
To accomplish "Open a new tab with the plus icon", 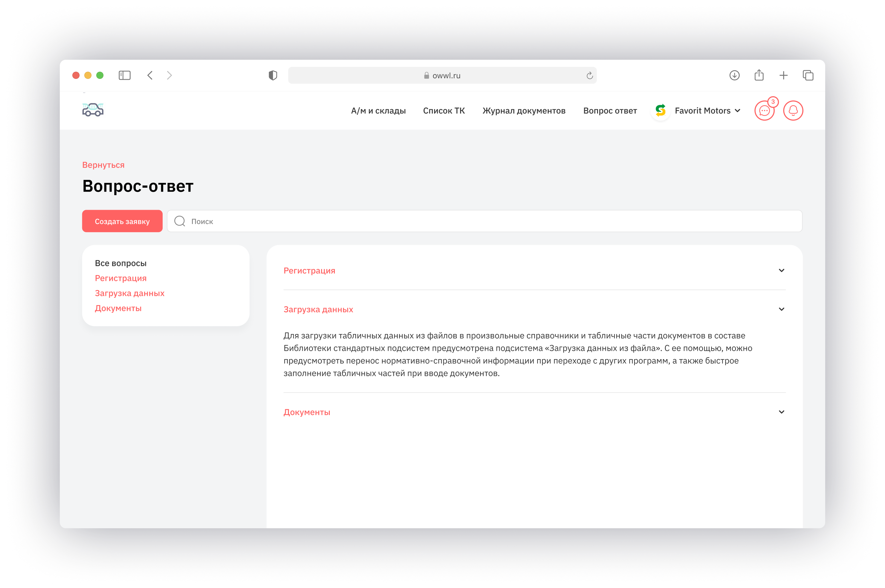I will (783, 75).
